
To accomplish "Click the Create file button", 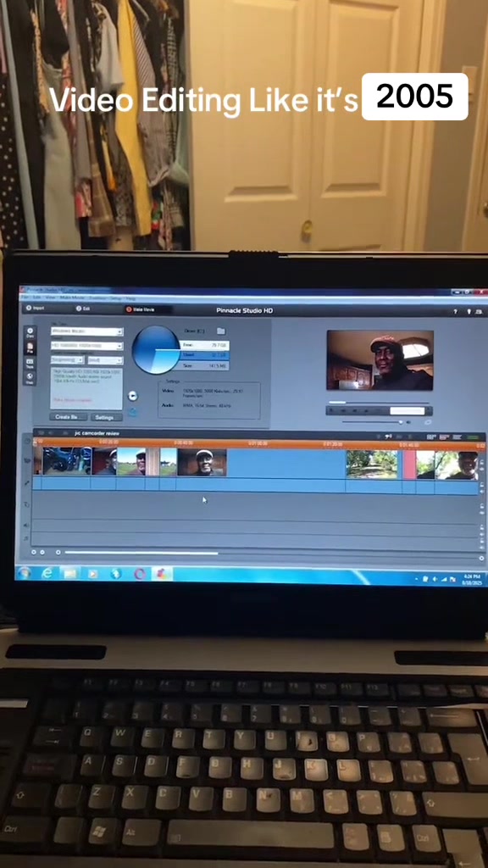I will pos(69,417).
